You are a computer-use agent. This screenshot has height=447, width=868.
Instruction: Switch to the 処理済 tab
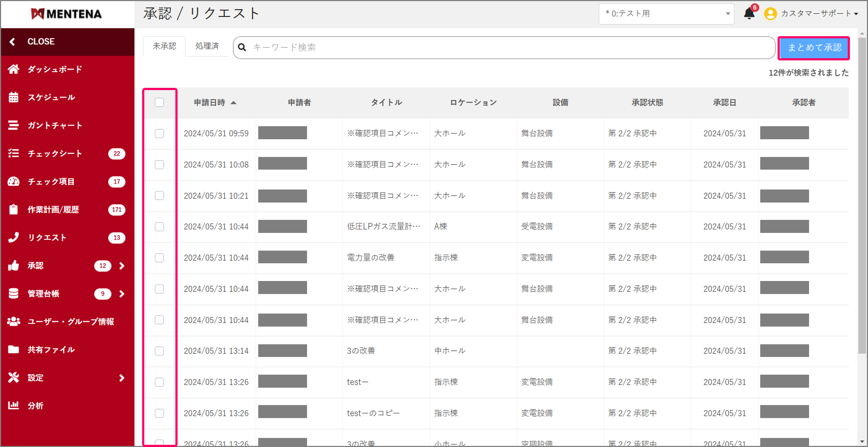[x=207, y=46]
